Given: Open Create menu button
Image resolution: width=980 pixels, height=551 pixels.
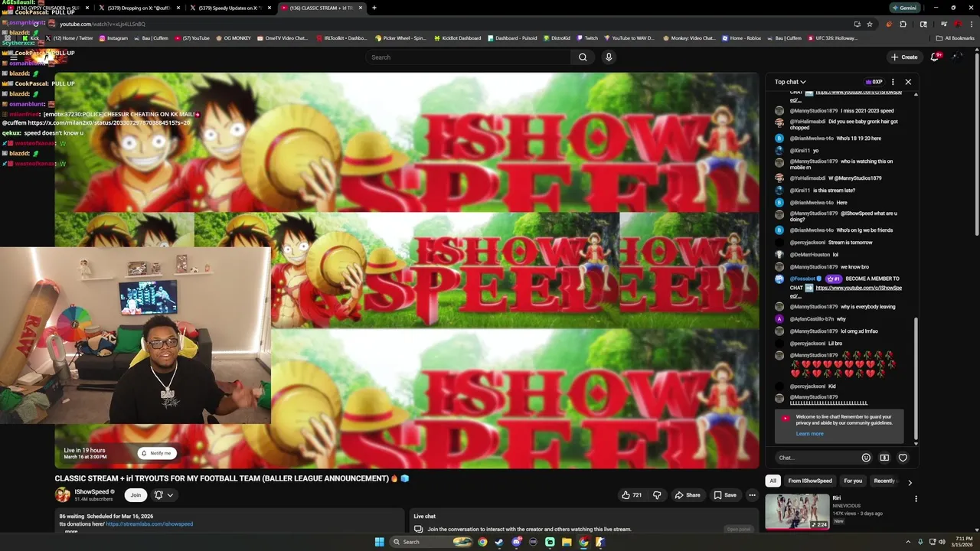Looking at the screenshot, I should [x=904, y=57].
